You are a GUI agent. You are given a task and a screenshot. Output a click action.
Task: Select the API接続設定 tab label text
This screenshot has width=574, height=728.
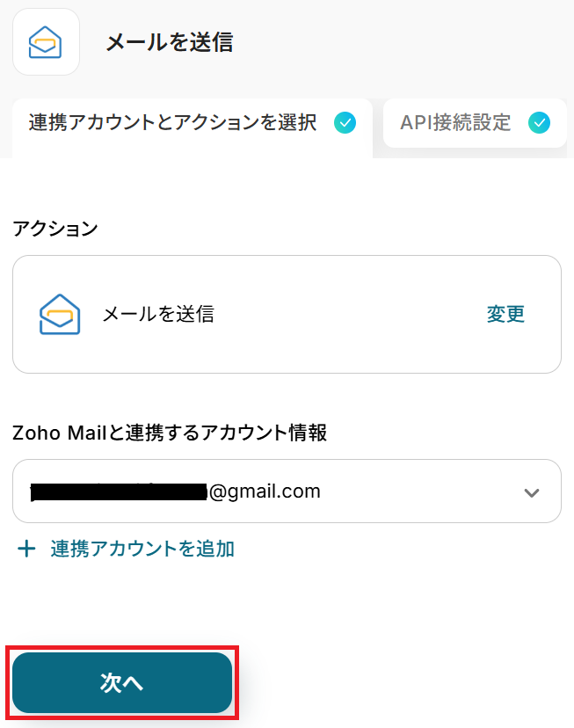point(455,123)
